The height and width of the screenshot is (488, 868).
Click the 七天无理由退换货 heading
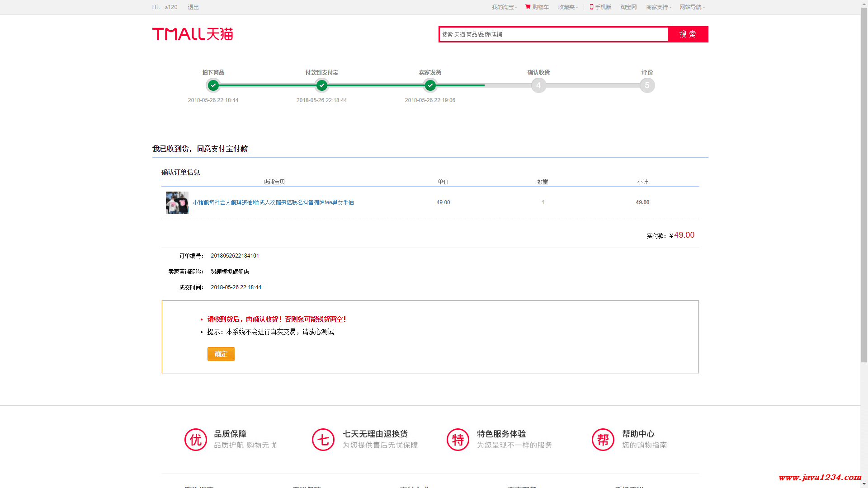point(375,434)
